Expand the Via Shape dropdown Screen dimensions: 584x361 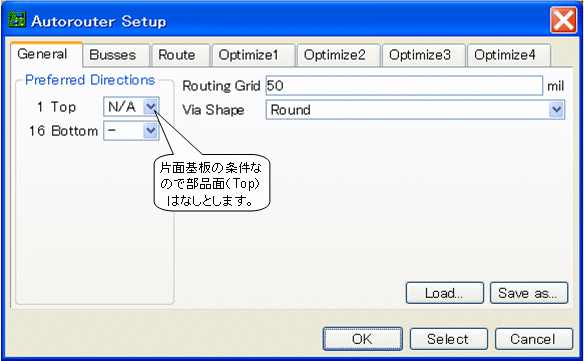415,110
